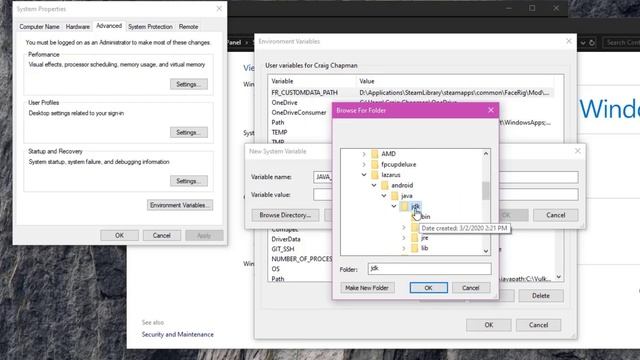
Task: Collapse the android folder node
Action: [374, 185]
